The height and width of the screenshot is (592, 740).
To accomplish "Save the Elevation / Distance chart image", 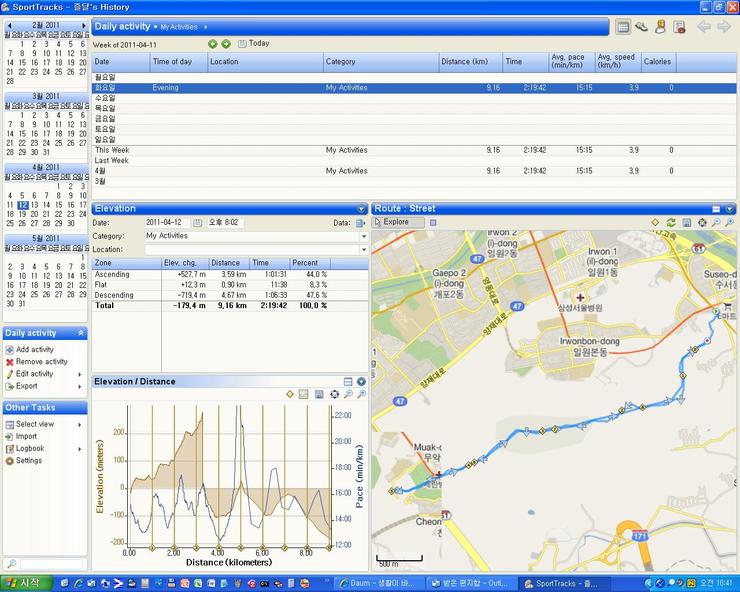I will click(319, 394).
